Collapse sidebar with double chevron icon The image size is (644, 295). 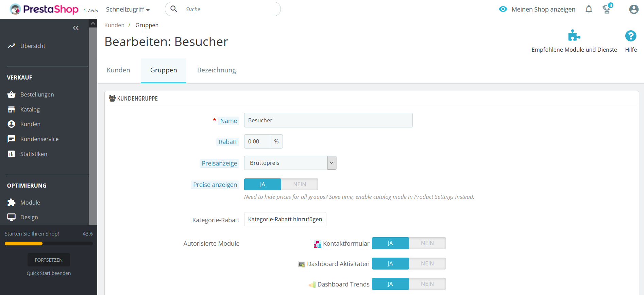tap(76, 28)
